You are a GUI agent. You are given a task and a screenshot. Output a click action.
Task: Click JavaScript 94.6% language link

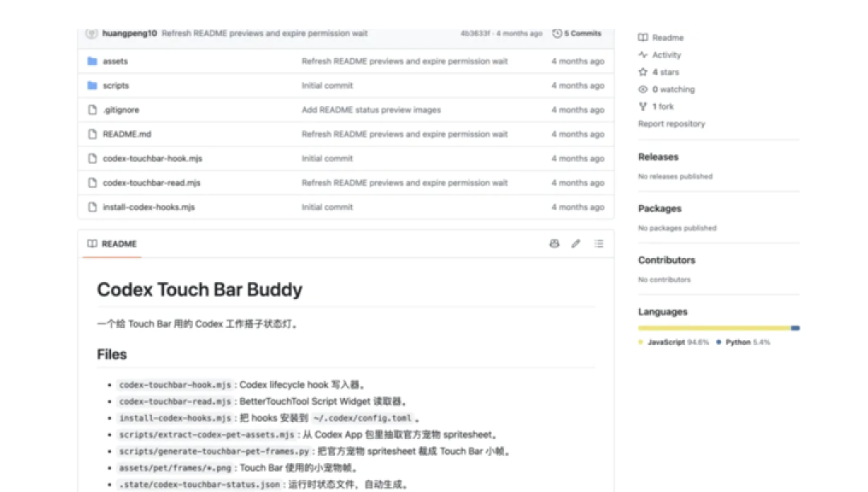pyautogui.click(x=674, y=342)
